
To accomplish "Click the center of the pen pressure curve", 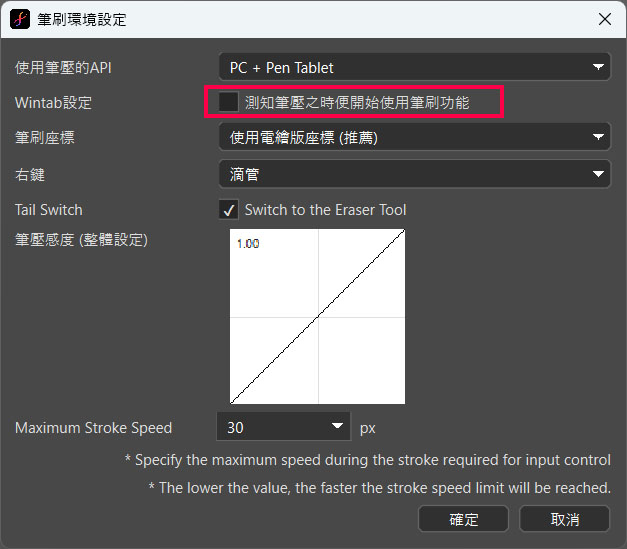I will [x=317, y=317].
